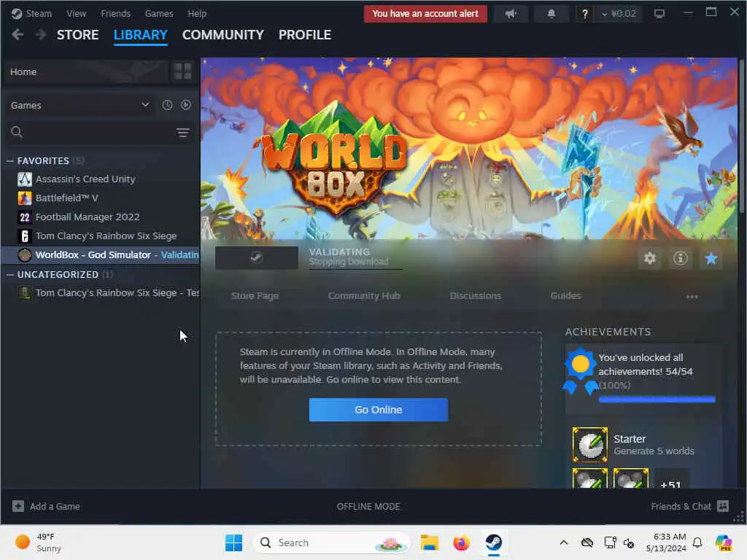
Task: Open Windows Start menu
Action: pyautogui.click(x=233, y=542)
